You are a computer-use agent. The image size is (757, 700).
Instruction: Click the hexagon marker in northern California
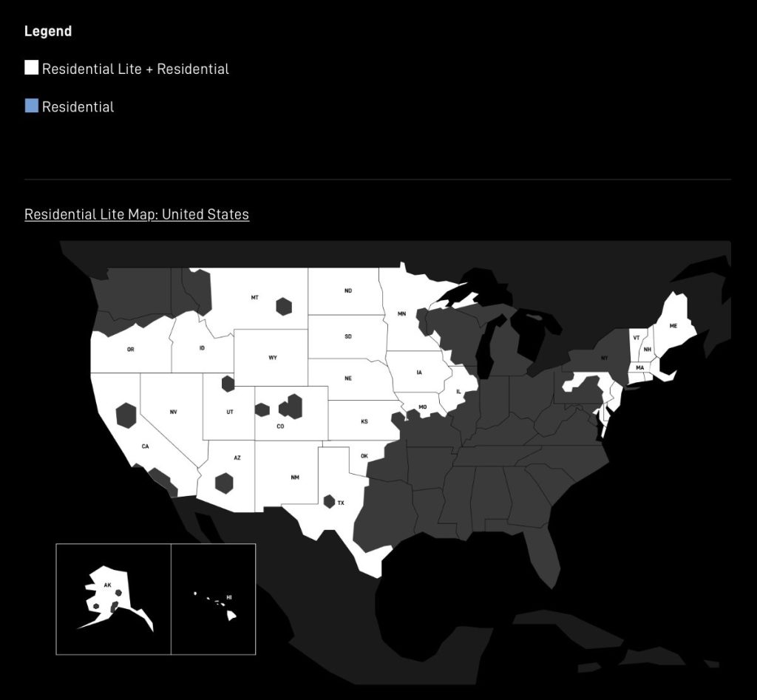(x=126, y=415)
